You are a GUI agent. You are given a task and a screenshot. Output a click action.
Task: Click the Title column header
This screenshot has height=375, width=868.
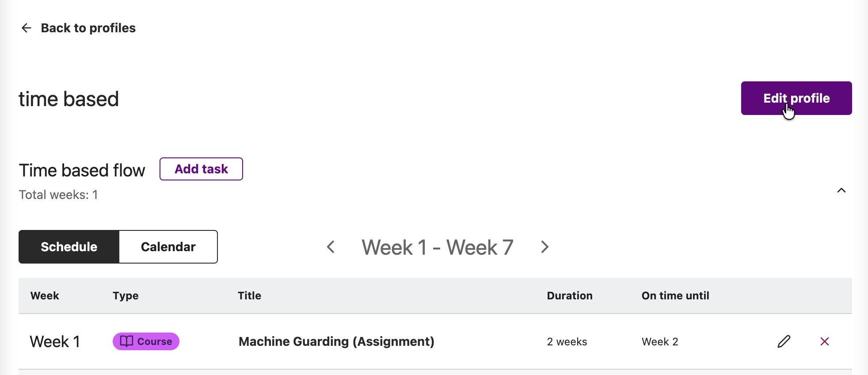[x=249, y=295]
